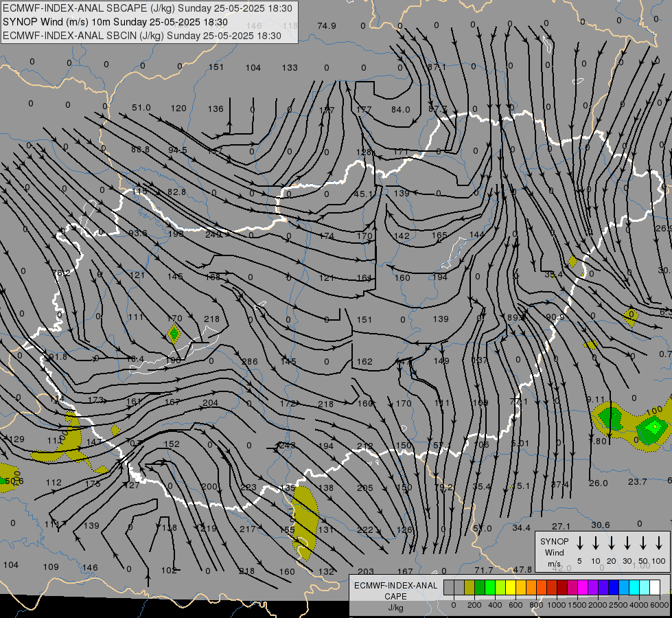Click the value 79.2 on the map
This screenshot has height=618, width=672.
point(443,488)
